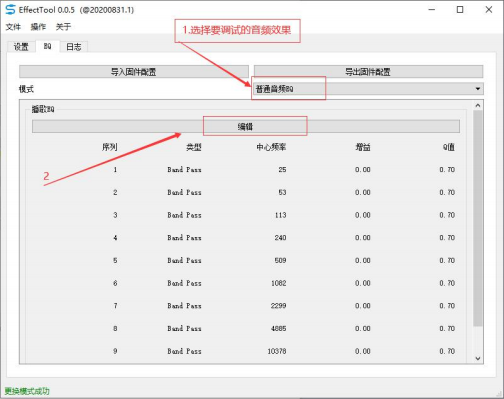Open the 操作 menu

click(x=38, y=27)
